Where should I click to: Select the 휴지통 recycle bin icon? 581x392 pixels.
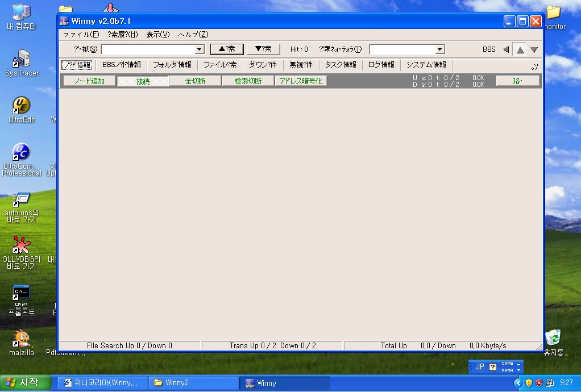click(x=554, y=343)
